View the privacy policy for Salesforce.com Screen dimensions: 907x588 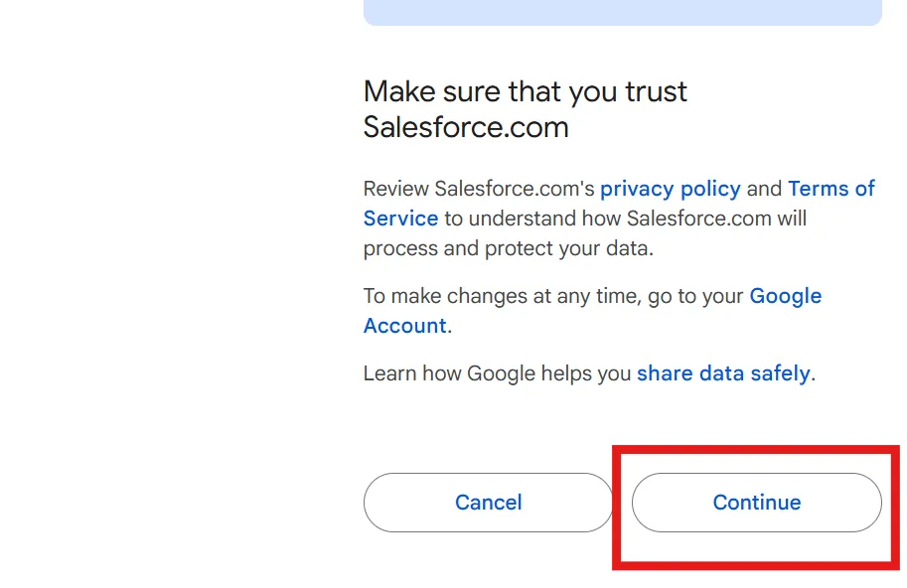coord(670,189)
